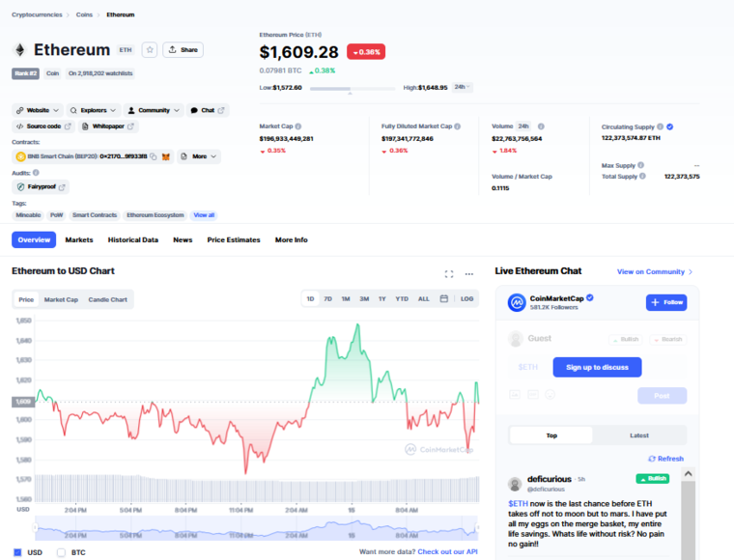Expand More contracts dropdown

click(199, 156)
